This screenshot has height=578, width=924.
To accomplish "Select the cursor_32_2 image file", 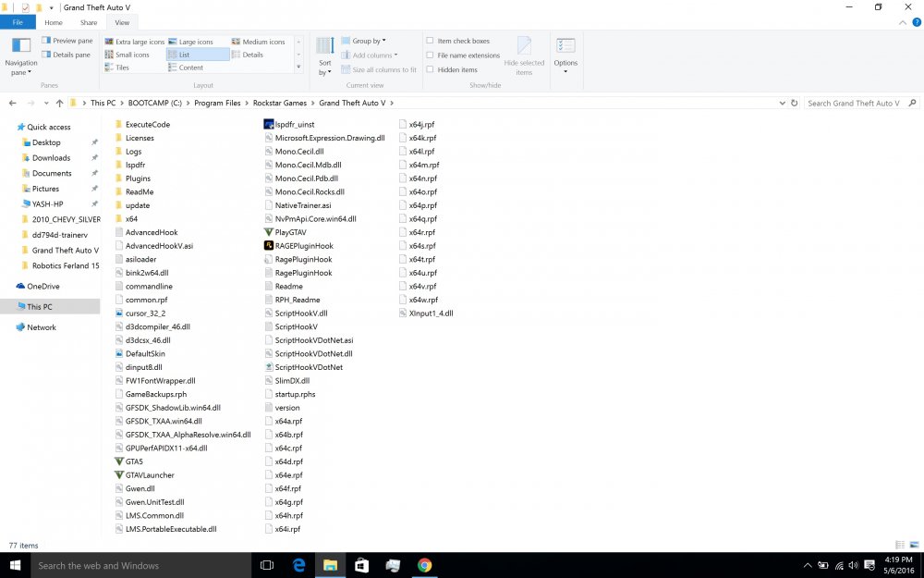I will [140, 314].
